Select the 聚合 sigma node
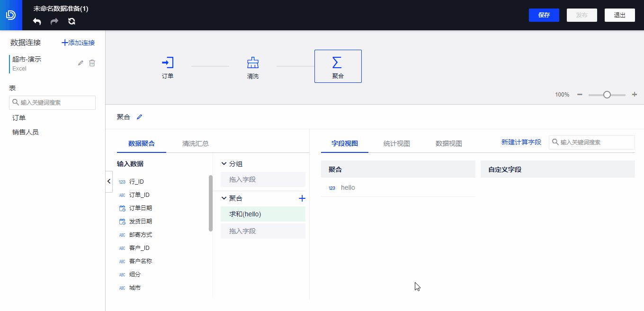644x311 pixels. point(338,66)
